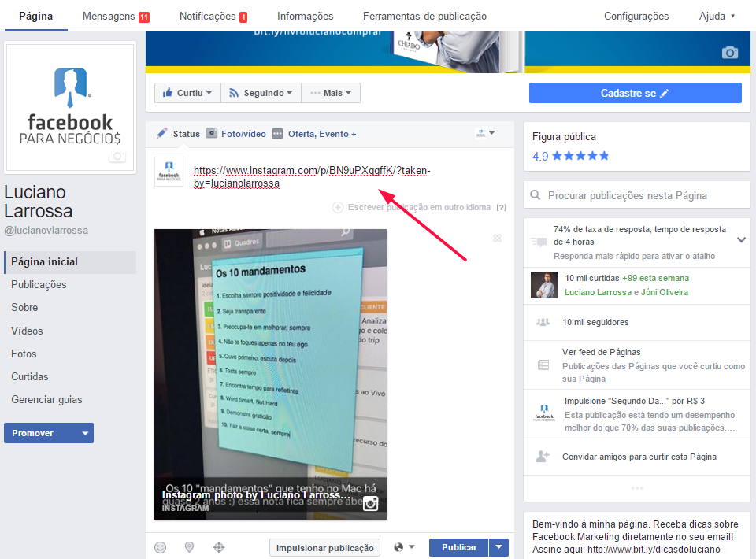Click the Cadastre-se button
The width and height of the screenshot is (756, 559).
point(635,93)
